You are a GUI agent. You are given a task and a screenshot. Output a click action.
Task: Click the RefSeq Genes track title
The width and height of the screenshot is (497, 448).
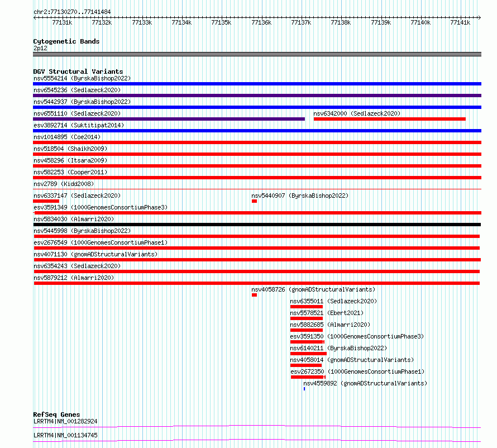point(56,414)
